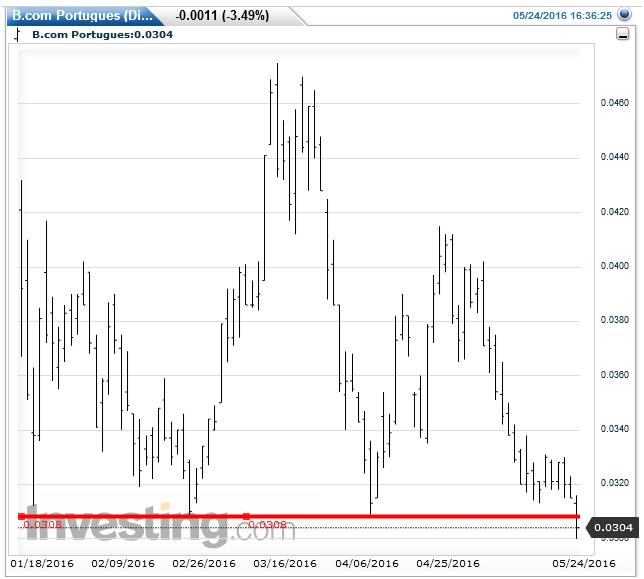644x579 pixels.
Task: Click the left red 0.0308 line label
Action: click(x=42, y=525)
